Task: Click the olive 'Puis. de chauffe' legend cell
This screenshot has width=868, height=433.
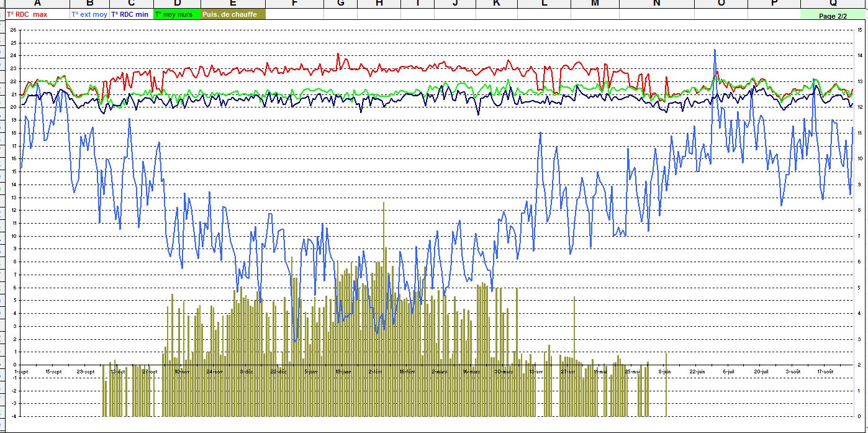Action: click(233, 14)
